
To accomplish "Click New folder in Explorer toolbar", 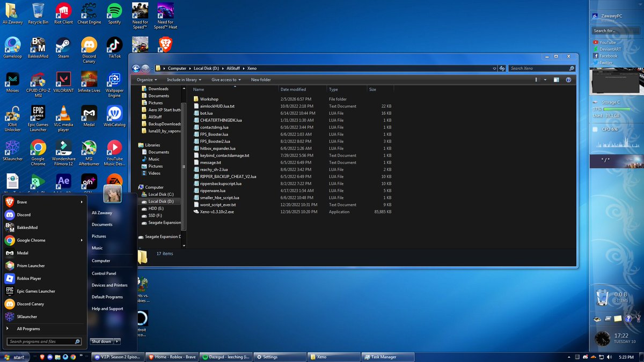I will pos(261,79).
